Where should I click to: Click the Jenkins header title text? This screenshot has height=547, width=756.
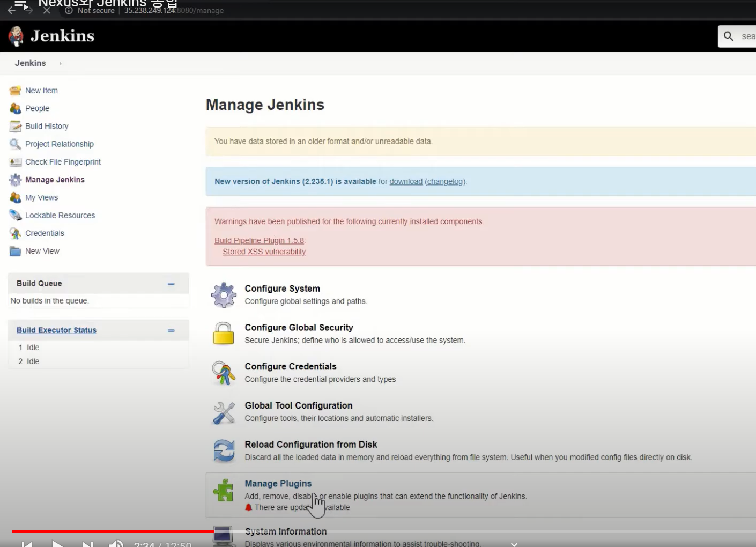(x=62, y=36)
